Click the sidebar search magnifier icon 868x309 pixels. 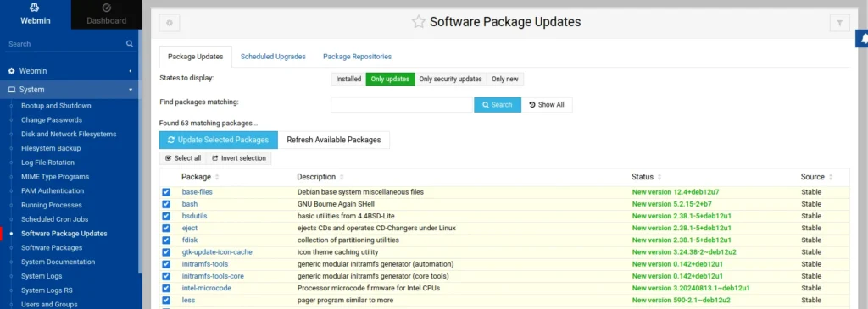click(130, 44)
